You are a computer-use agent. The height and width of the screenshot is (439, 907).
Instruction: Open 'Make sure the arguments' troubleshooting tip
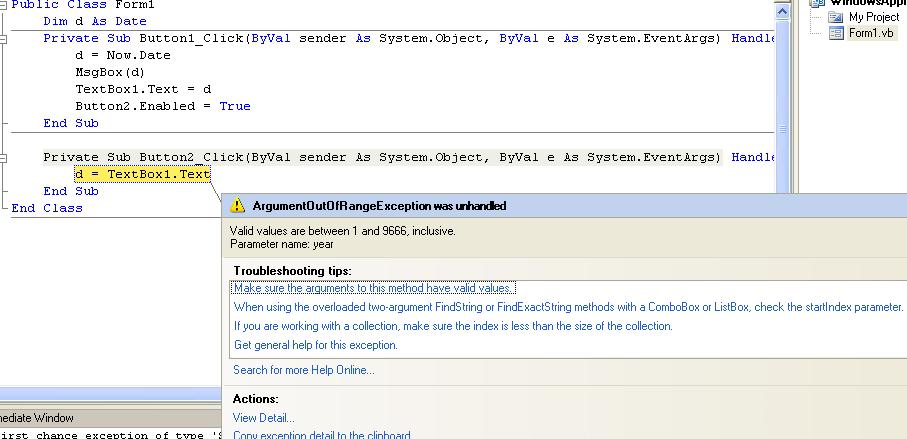373,288
